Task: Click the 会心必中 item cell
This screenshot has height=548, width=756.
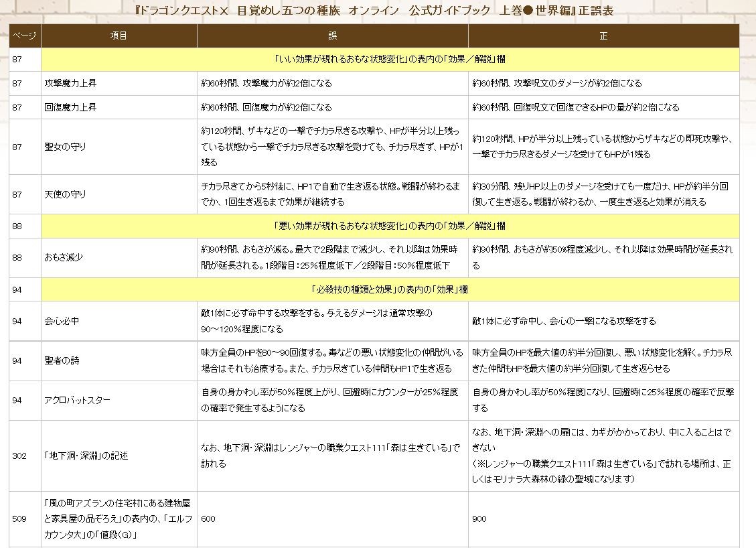Action: (x=119, y=322)
